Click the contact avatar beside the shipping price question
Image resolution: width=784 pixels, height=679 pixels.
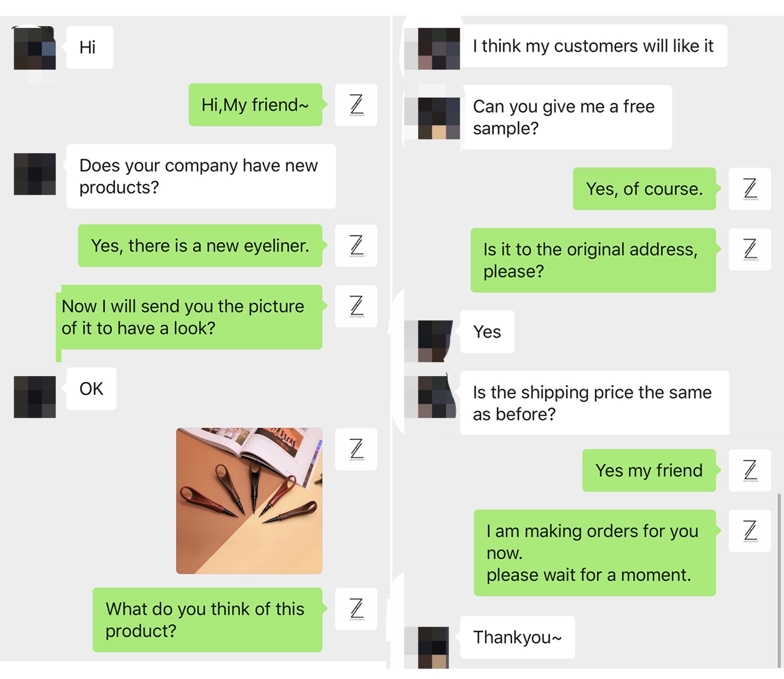point(437,397)
